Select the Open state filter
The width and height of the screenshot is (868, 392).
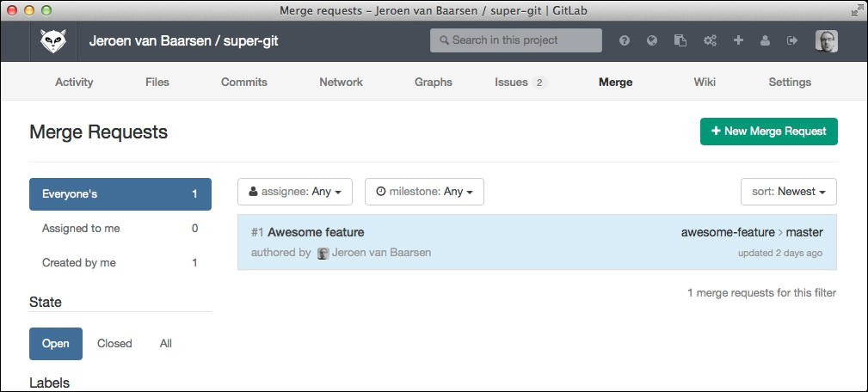point(56,343)
